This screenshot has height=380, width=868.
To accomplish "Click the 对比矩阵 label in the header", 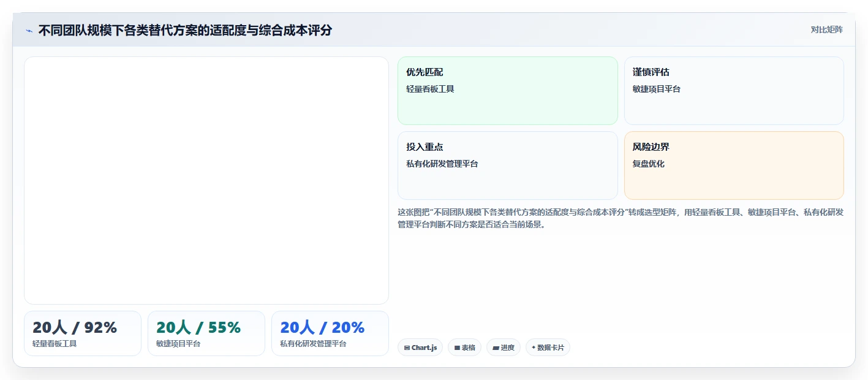I will [826, 29].
